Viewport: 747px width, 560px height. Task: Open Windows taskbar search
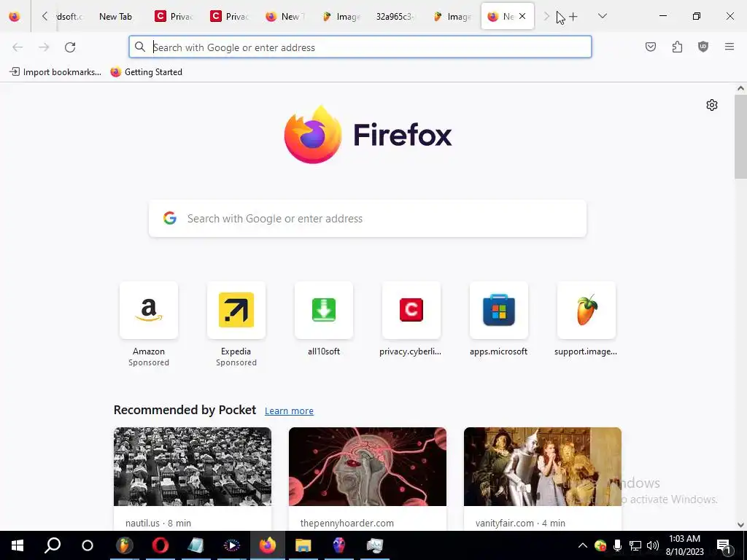(53, 545)
